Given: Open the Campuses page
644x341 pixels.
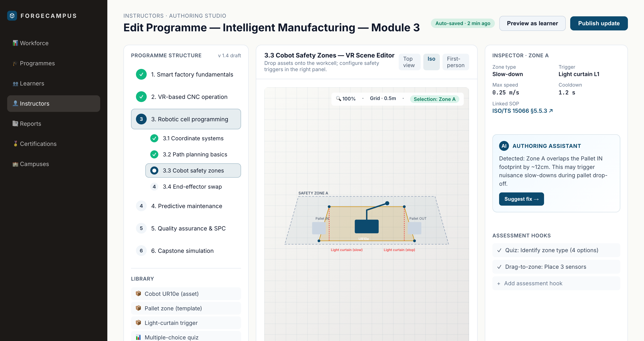Looking at the screenshot, I should coord(53,164).
